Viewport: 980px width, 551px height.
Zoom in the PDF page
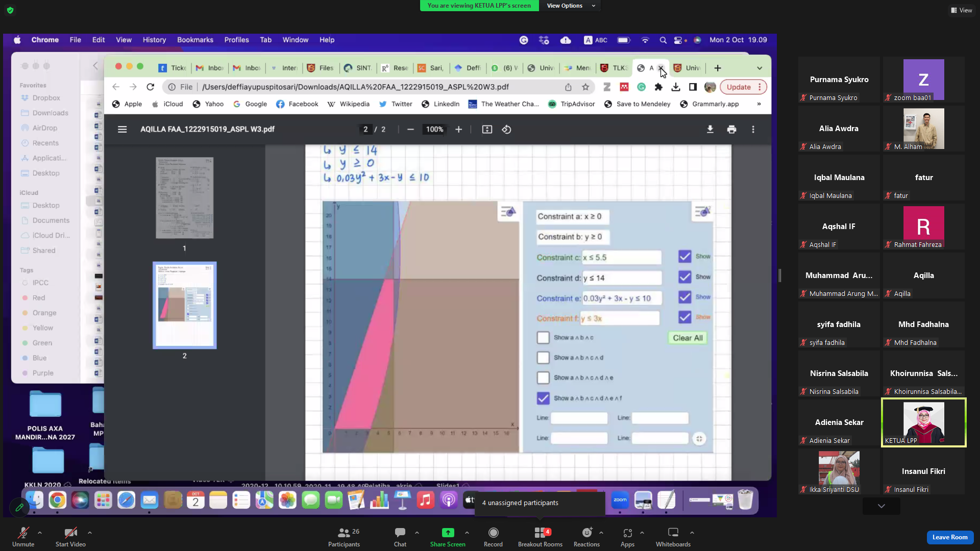tap(458, 130)
